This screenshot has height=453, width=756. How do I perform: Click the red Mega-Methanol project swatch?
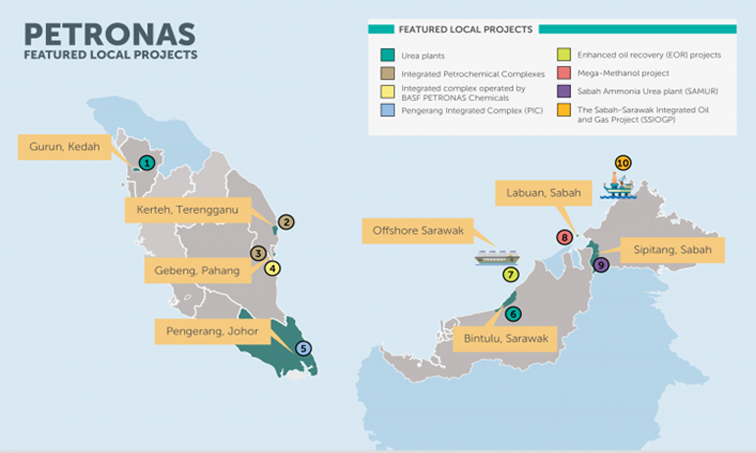(564, 73)
